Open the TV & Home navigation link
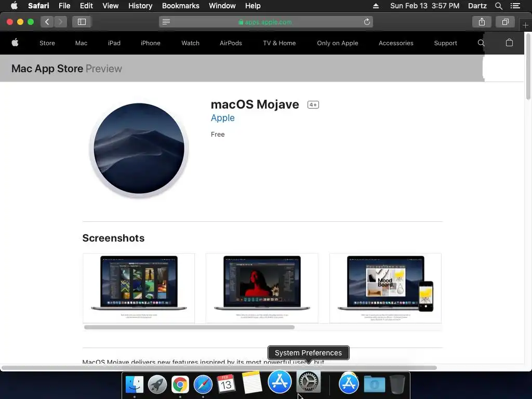Viewport: 532px width, 399px height. click(279, 43)
